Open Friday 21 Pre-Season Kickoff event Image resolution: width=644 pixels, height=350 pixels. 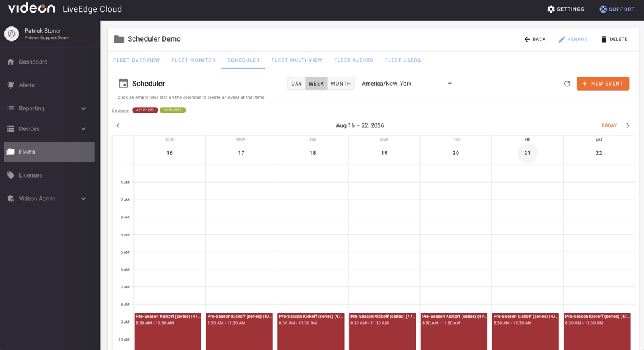(525, 332)
